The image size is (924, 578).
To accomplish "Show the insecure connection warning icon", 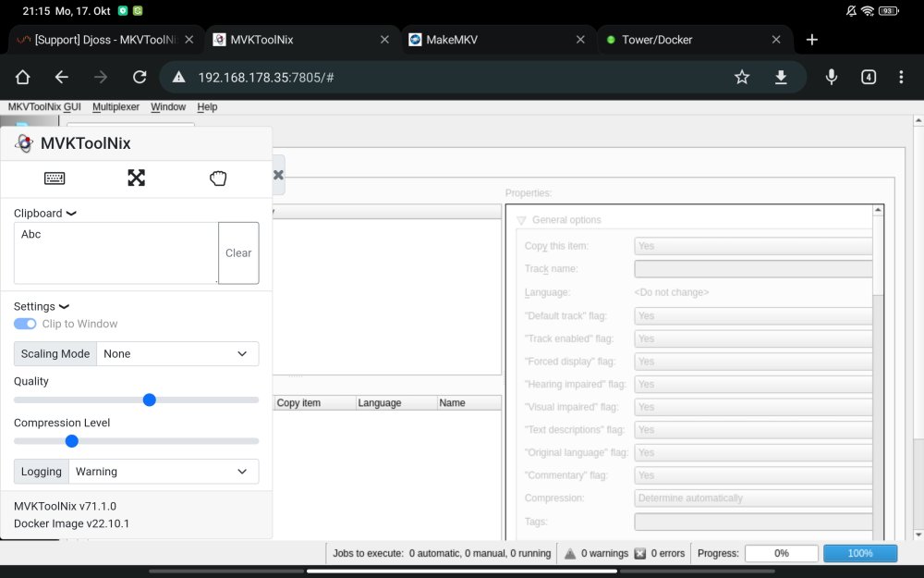I will (x=178, y=78).
